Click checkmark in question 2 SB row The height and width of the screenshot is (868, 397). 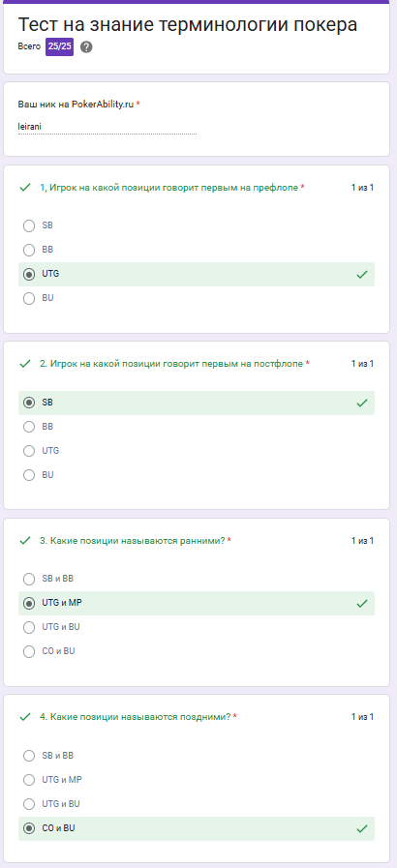[362, 403]
